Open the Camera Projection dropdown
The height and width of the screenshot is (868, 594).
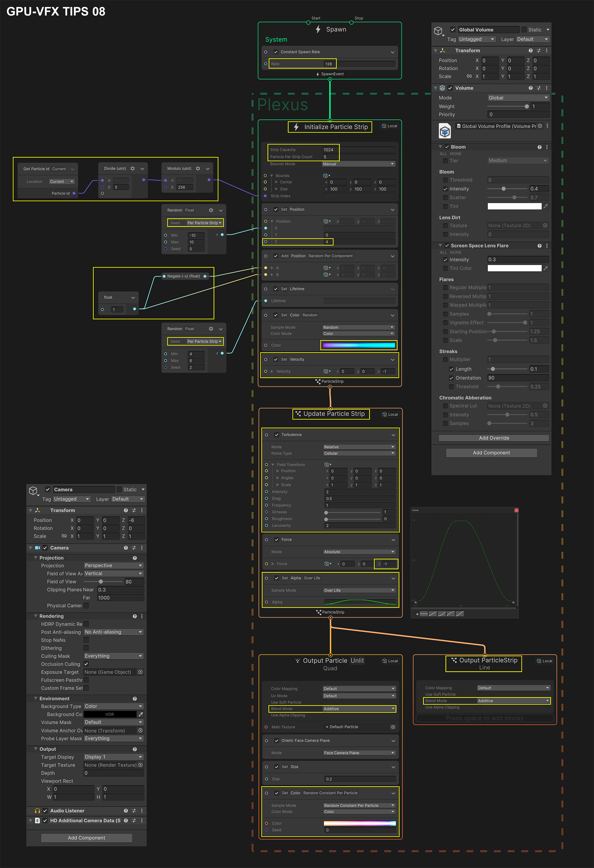[x=114, y=566]
